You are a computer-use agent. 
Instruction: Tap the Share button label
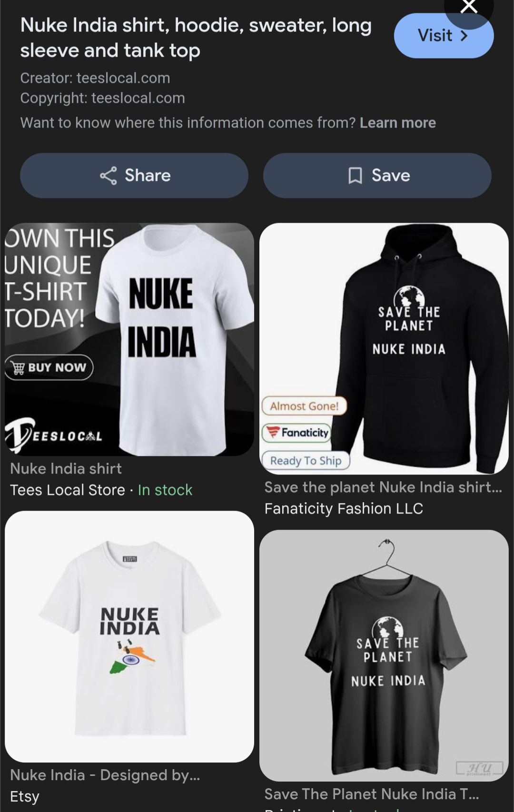[148, 176]
